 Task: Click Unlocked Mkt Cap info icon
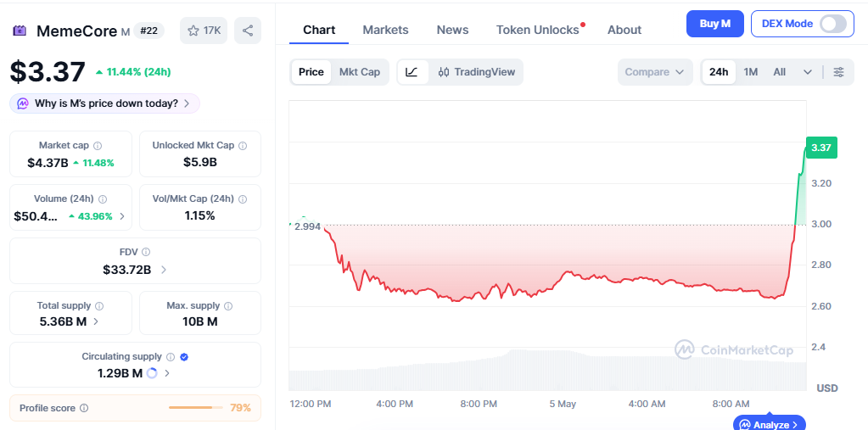(243, 146)
